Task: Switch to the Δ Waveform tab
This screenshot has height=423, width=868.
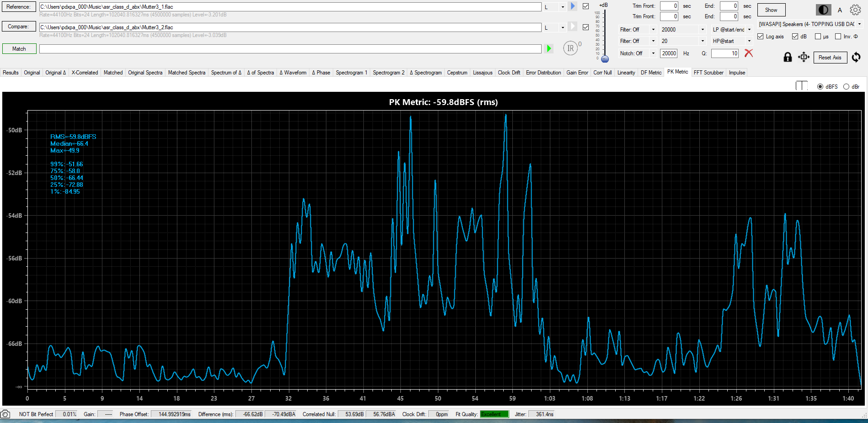Action: point(293,72)
